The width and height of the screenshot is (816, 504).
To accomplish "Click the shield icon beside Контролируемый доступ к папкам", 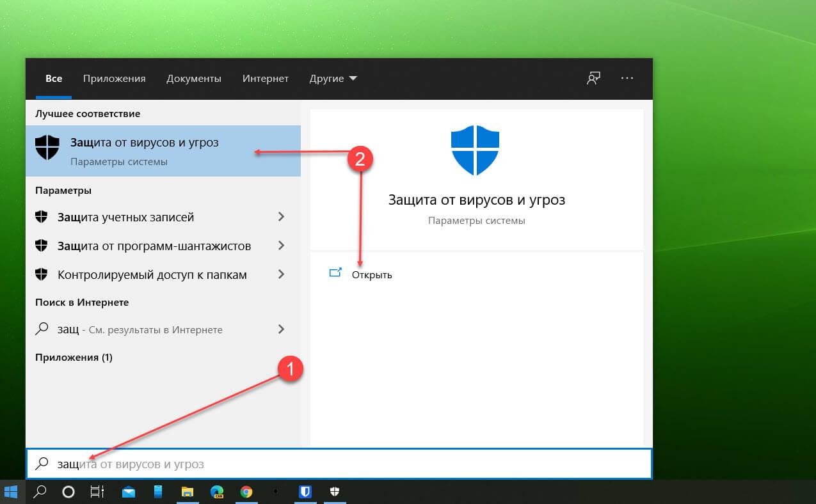I will click(42, 274).
